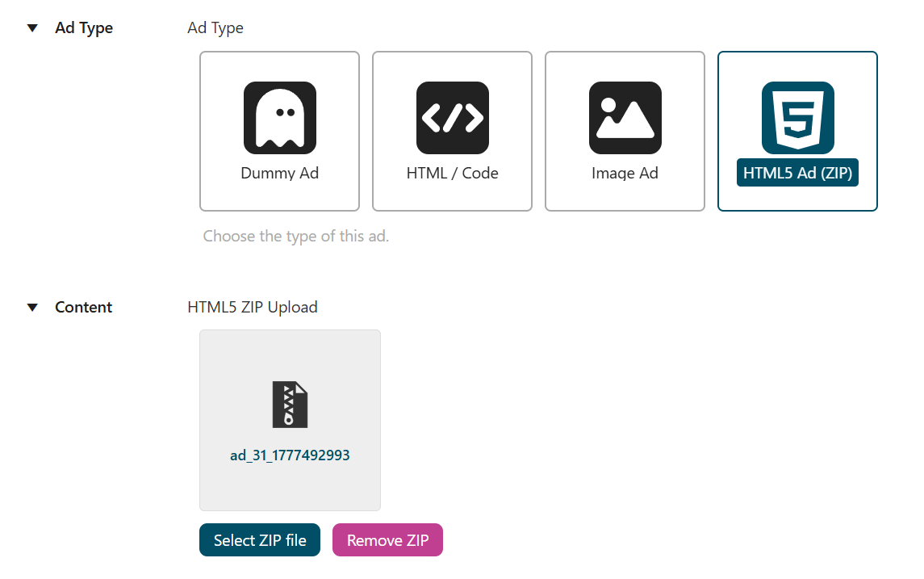Click the Remove ZIP button
The height and width of the screenshot is (579, 924).
coord(387,540)
